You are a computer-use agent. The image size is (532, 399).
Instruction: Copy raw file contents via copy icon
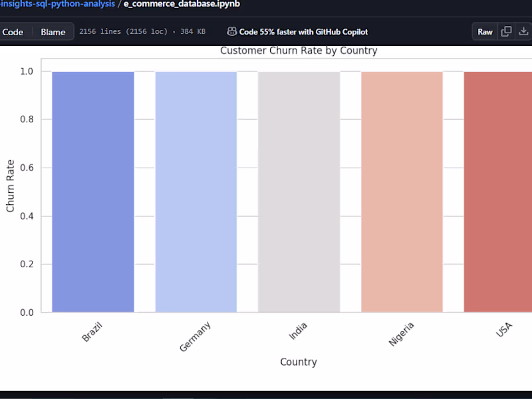505,31
